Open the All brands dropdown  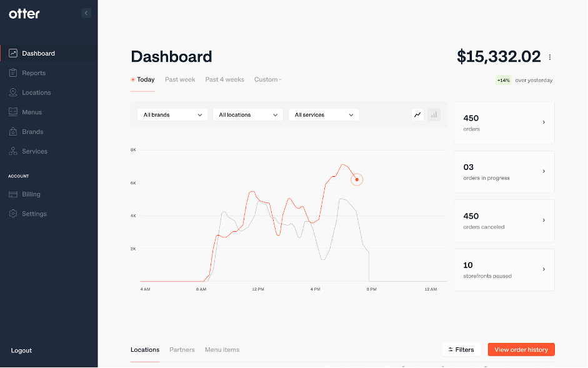click(172, 114)
